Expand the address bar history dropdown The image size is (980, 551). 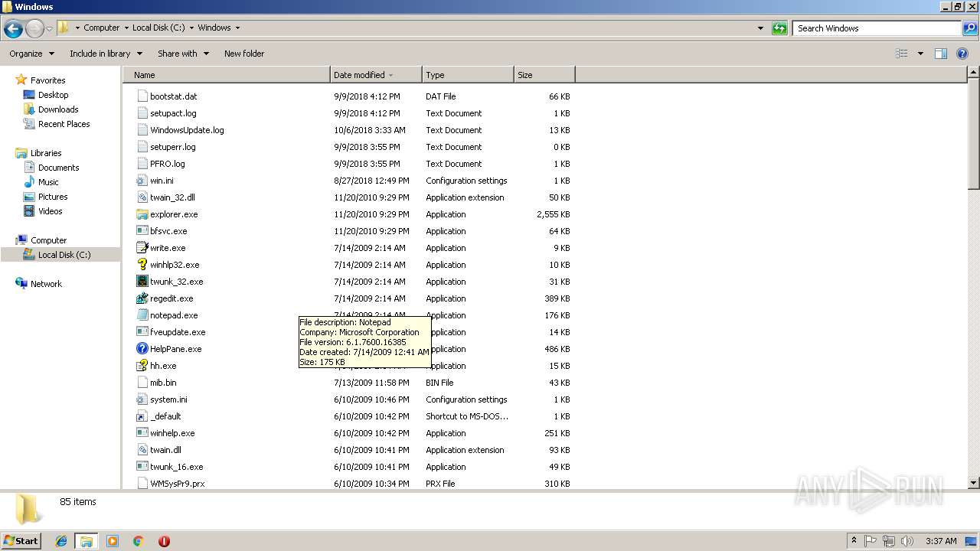(x=760, y=28)
